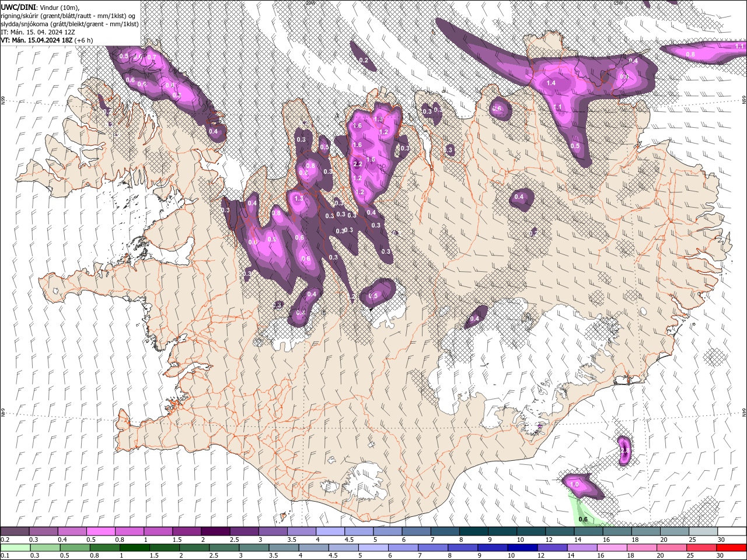Click the '30' label ending the upper legend row
747x560 pixels.
click(x=721, y=540)
